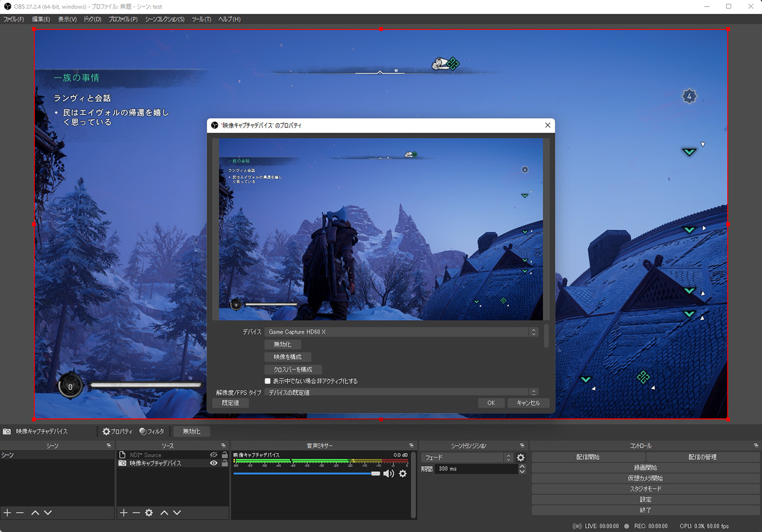Image resolution: width=762 pixels, height=532 pixels.
Task: Click the LIVE broadcast status icon
Action: [x=577, y=526]
